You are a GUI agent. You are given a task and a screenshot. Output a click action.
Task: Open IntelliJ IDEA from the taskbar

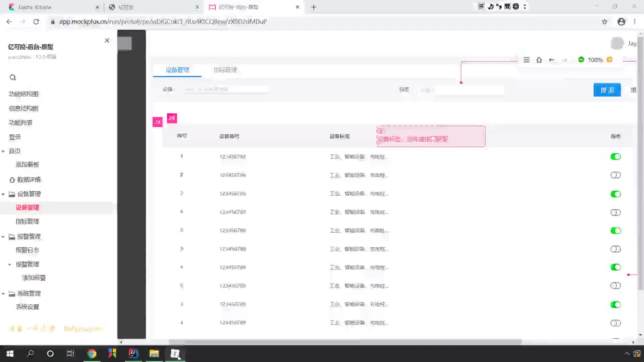[x=133, y=353]
